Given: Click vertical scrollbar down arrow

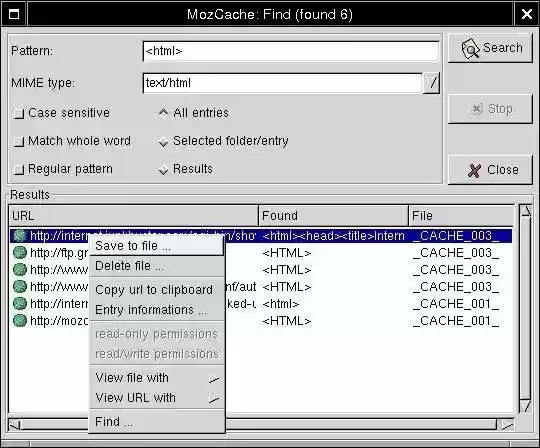Looking at the screenshot, I should (526, 406).
